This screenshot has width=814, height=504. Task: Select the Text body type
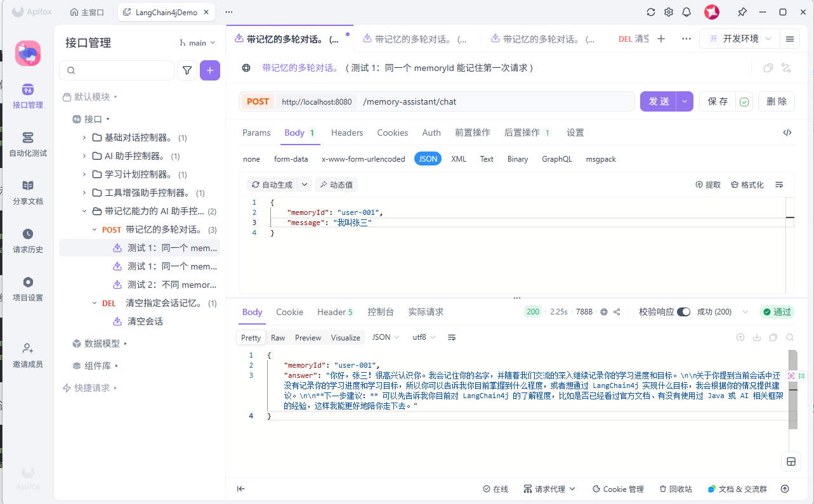coord(487,159)
